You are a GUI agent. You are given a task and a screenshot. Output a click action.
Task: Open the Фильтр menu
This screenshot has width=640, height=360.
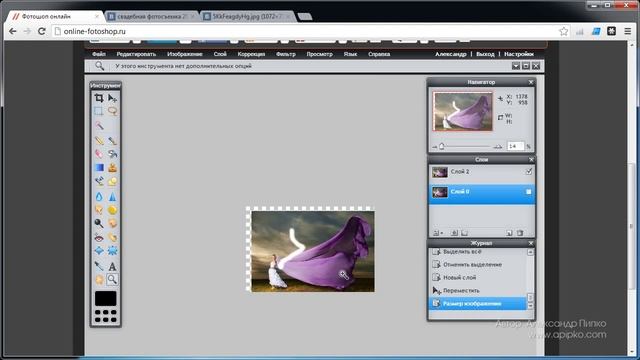coord(286,54)
